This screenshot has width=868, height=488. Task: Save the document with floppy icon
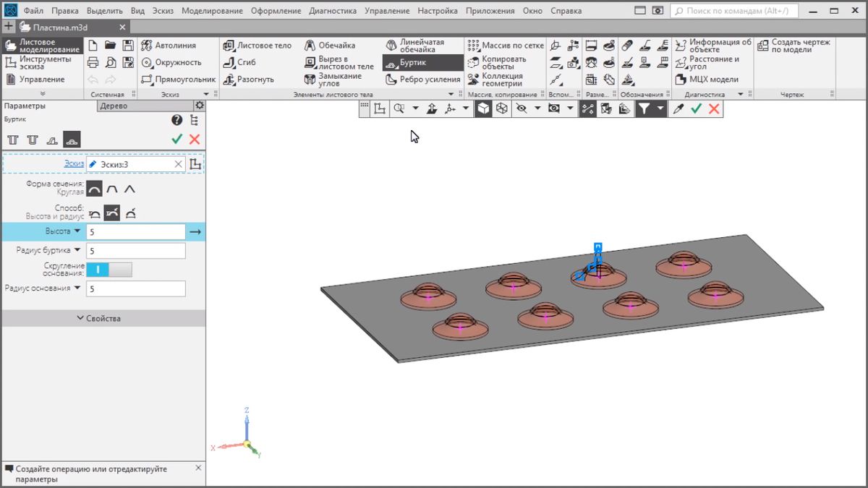(x=128, y=45)
